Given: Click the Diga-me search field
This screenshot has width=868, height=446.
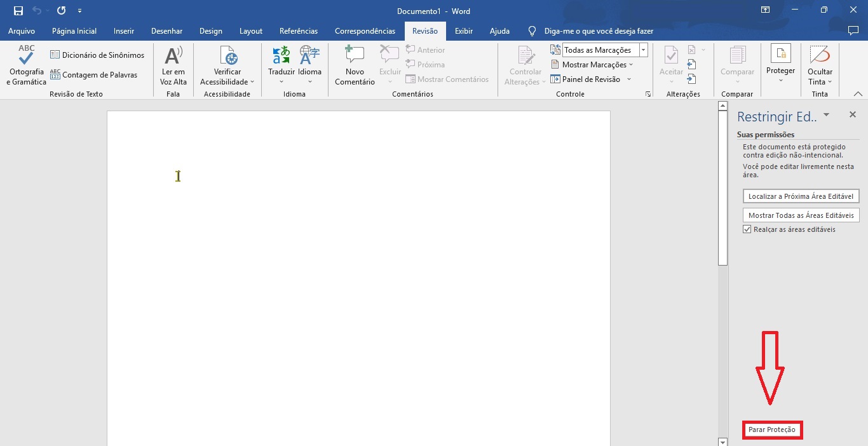Looking at the screenshot, I should tap(599, 31).
